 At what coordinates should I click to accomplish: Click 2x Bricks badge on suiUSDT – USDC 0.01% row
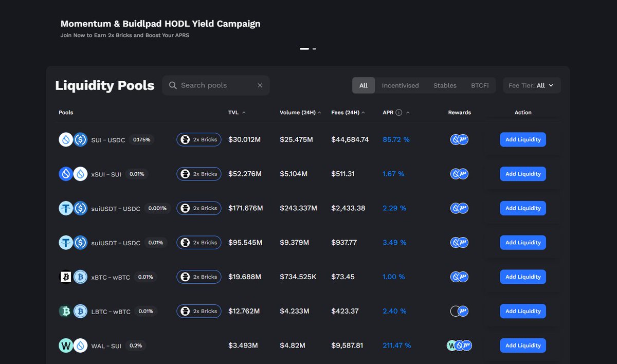click(x=199, y=243)
